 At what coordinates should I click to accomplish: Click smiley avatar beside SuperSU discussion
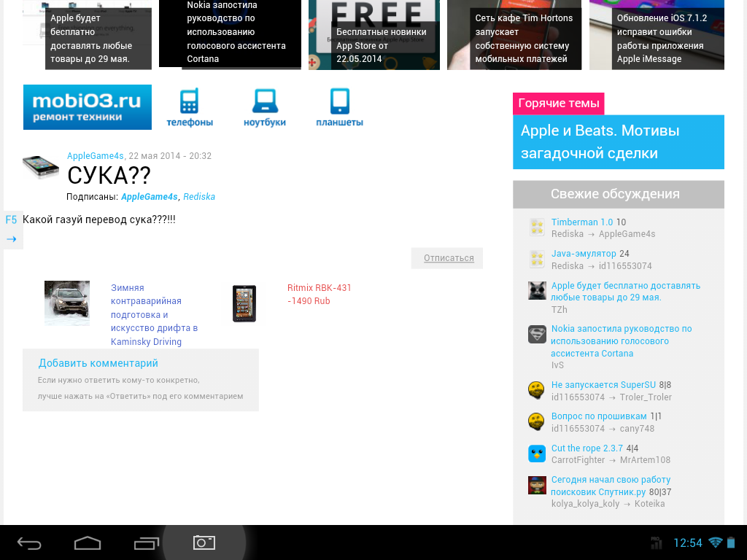point(537,390)
